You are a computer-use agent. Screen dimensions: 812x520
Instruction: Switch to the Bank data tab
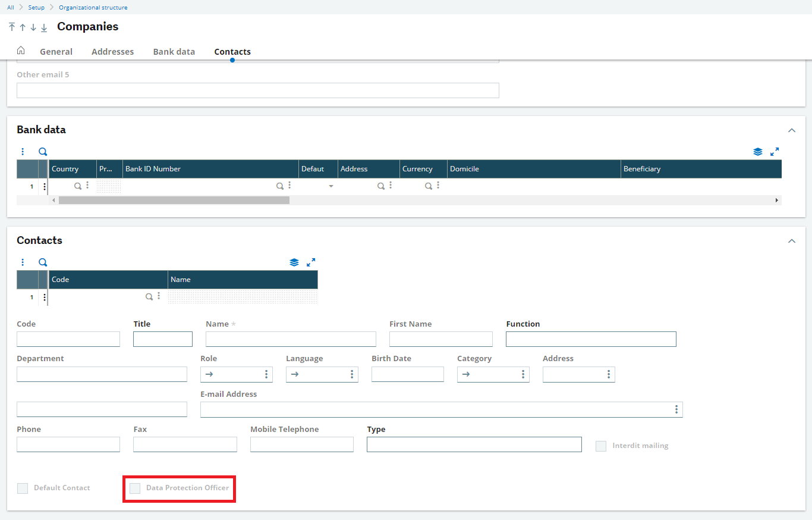point(174,52)
